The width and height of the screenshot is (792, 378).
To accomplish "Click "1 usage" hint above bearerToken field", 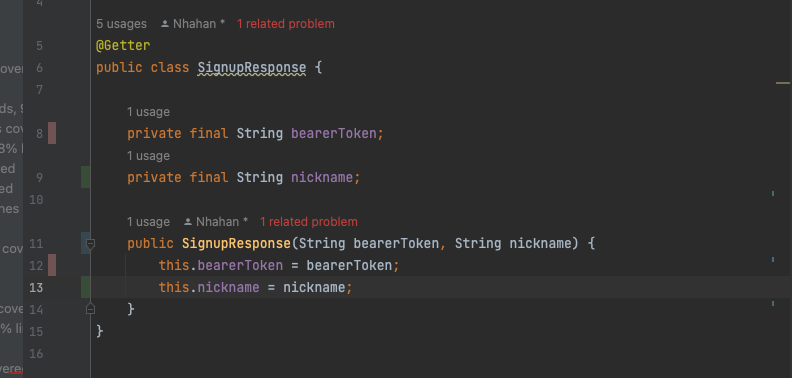I will (148, 112).
